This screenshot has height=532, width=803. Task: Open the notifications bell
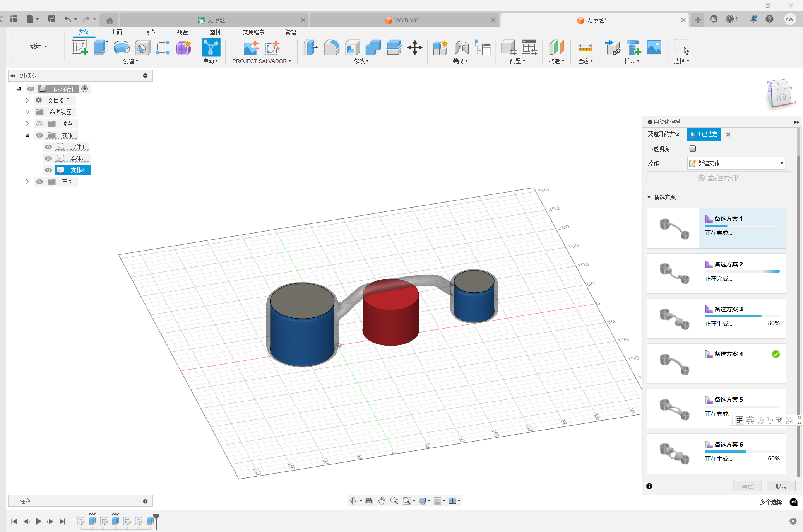click(753, 19)
